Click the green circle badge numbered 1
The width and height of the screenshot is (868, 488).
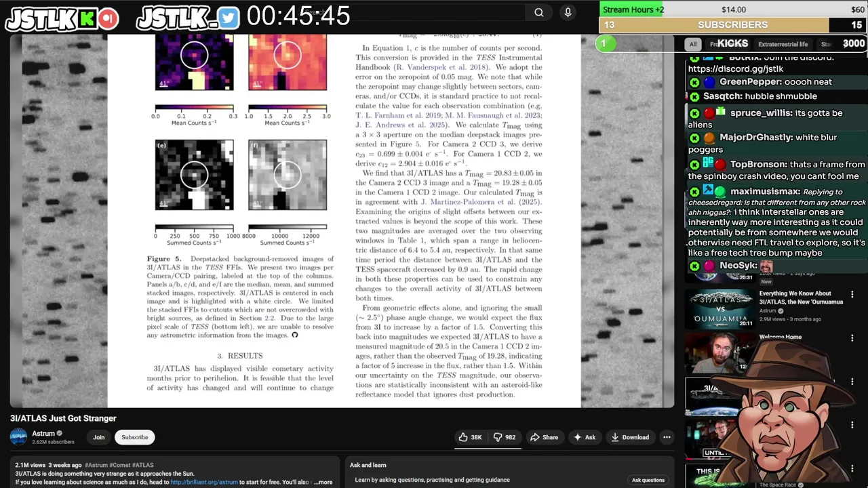coord(605,43)
